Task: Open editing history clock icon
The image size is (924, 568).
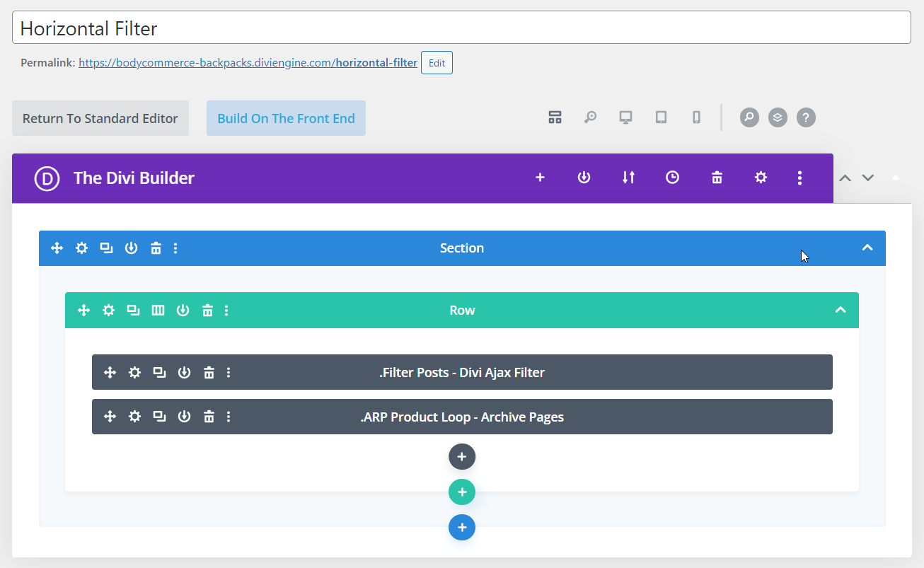Action: pyautogui.click(x=672, y=178)
